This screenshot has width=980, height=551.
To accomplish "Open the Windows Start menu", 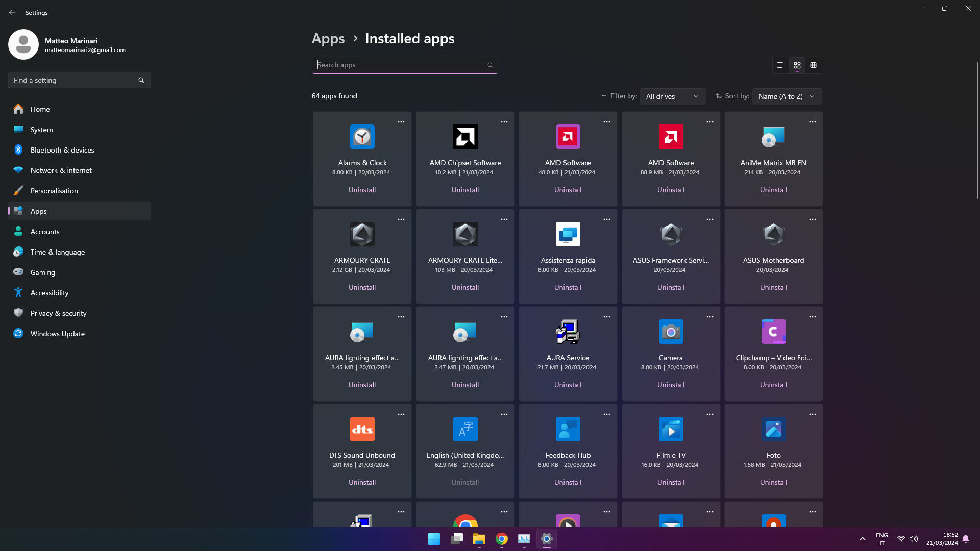I will [434, 539].
